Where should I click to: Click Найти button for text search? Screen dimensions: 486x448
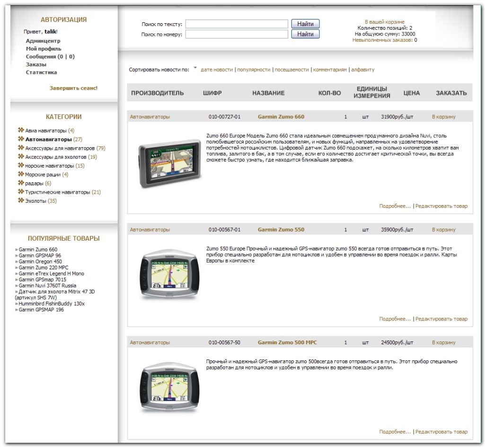point(305,24)
